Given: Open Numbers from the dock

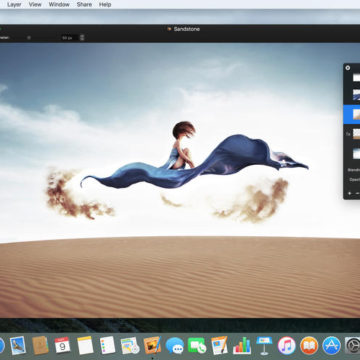Looking at the screenshot, I should 242,345.
